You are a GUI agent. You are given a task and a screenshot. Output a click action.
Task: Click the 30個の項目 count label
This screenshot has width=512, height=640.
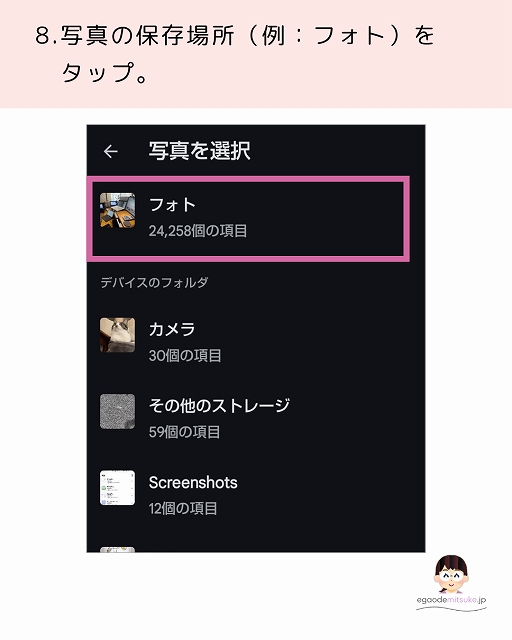click(x=185, y=356)
